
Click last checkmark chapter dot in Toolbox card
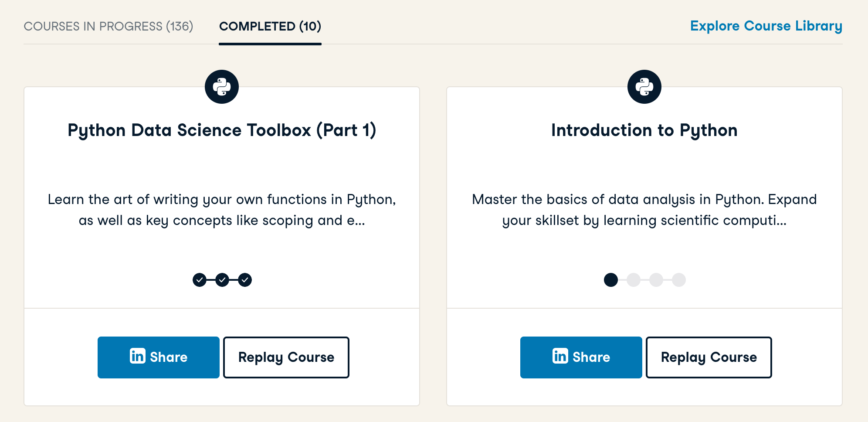tap(245, 280)
